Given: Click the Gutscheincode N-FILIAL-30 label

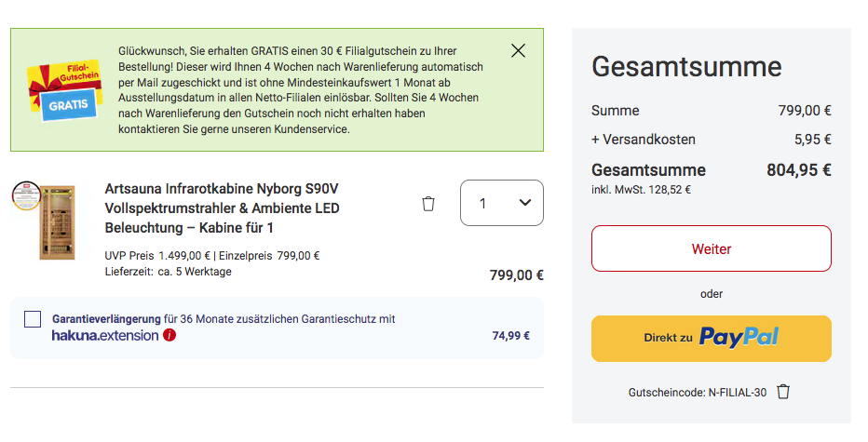Looking at the screenshot, I should tap(698, 393).
